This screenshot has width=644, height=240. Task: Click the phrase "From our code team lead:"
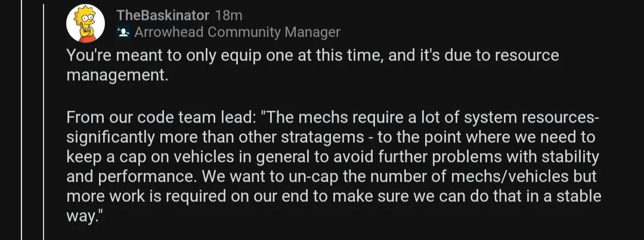(161, 118)
